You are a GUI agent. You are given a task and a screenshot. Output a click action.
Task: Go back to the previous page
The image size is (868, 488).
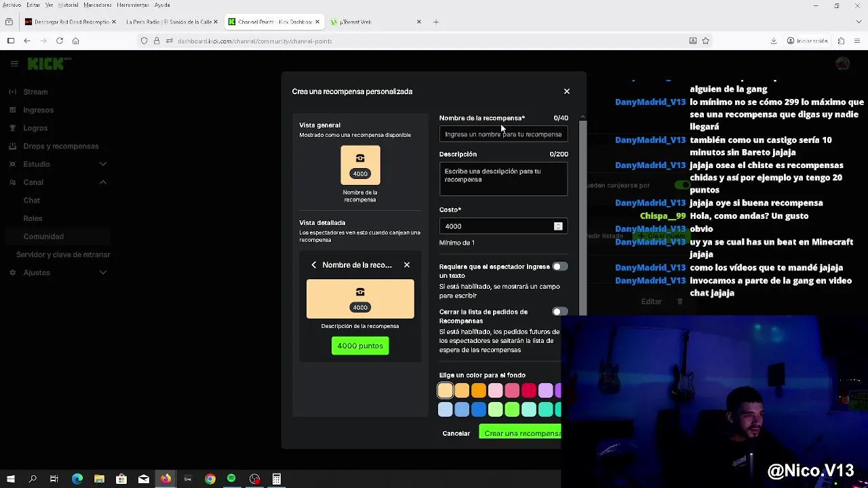(x=27, y=41)
